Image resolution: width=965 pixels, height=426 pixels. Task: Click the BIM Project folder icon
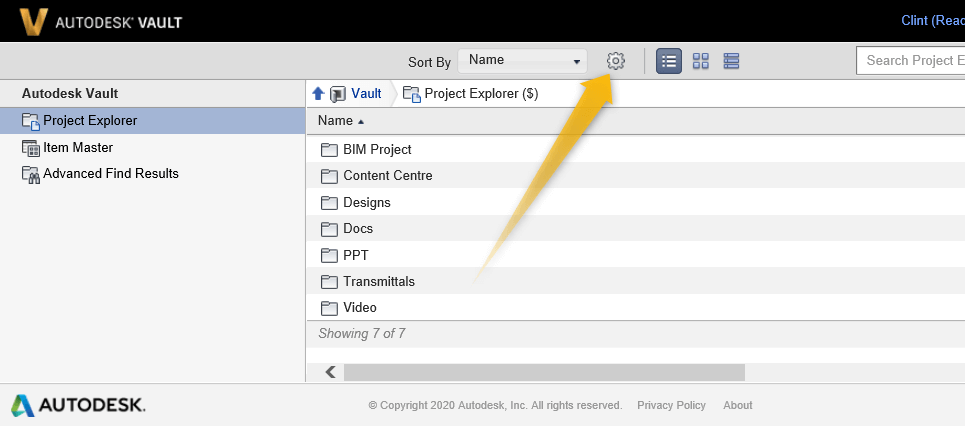click(329, 150)
